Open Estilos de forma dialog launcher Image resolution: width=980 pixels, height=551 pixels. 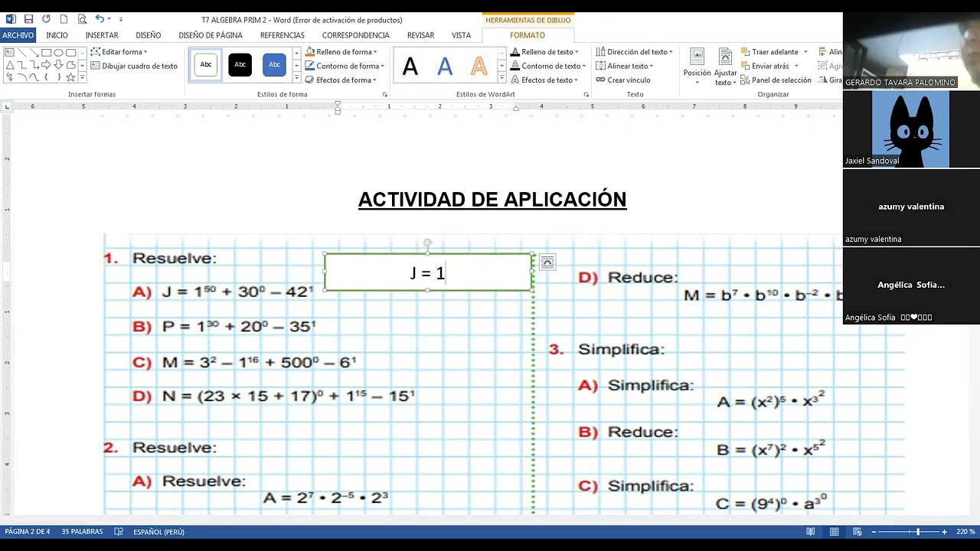pyautogui.click(x=385, y=94)
